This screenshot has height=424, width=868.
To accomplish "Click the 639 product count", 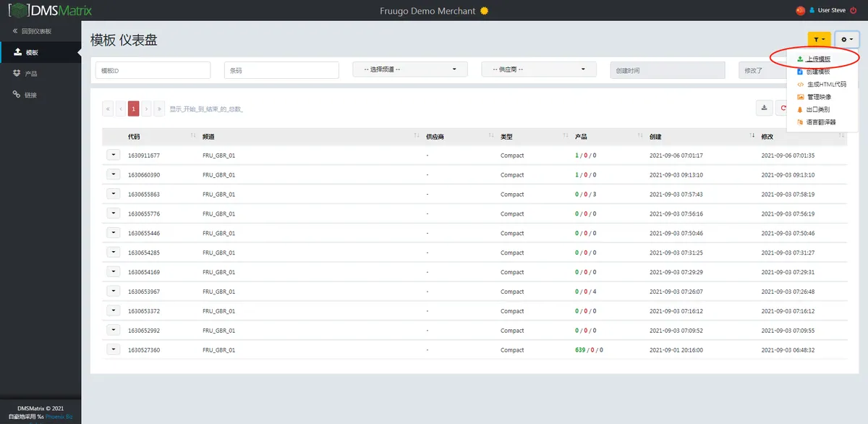I will coord(580,350).
